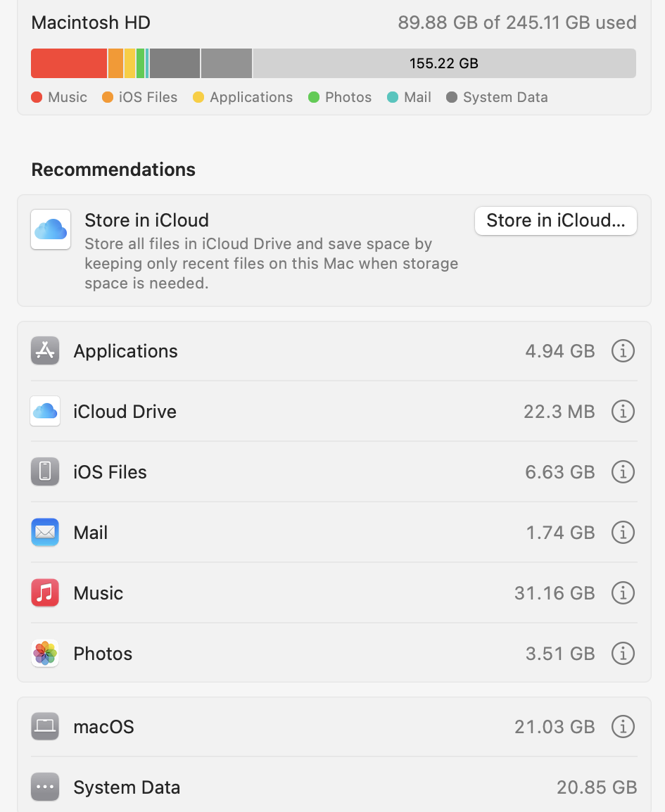Click the iOS Files phone icon
Viewport: 665px width, 812px height.
point(45,472)
